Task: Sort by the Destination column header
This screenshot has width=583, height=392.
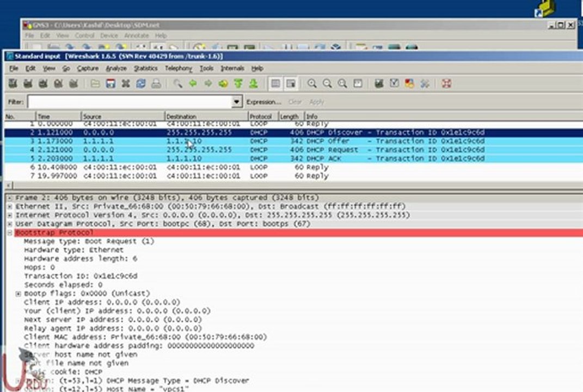Action: coord(206,117)
